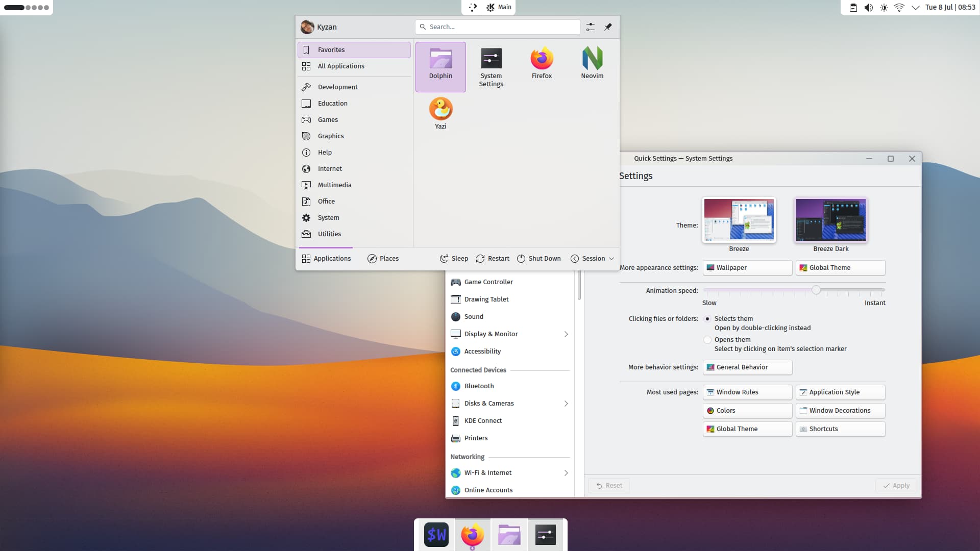
Task: Choose 'Opens them' radio option
Action: click(707, 340)
